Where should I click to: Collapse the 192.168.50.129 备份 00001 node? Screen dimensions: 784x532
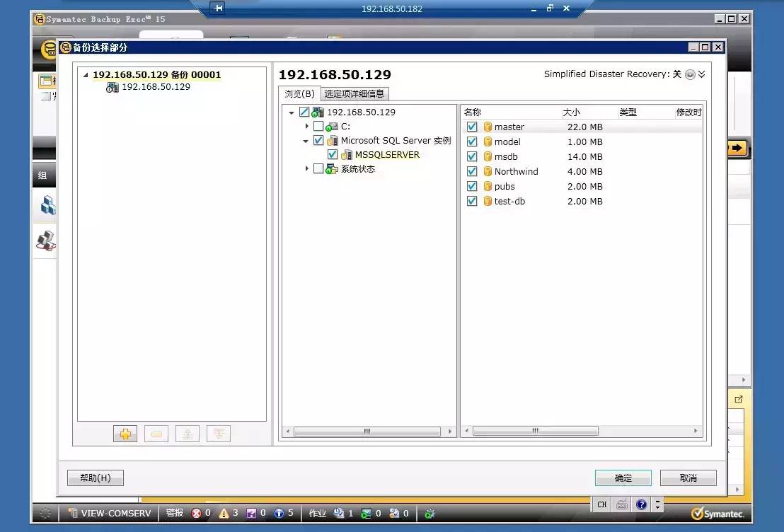coord(86,75)
